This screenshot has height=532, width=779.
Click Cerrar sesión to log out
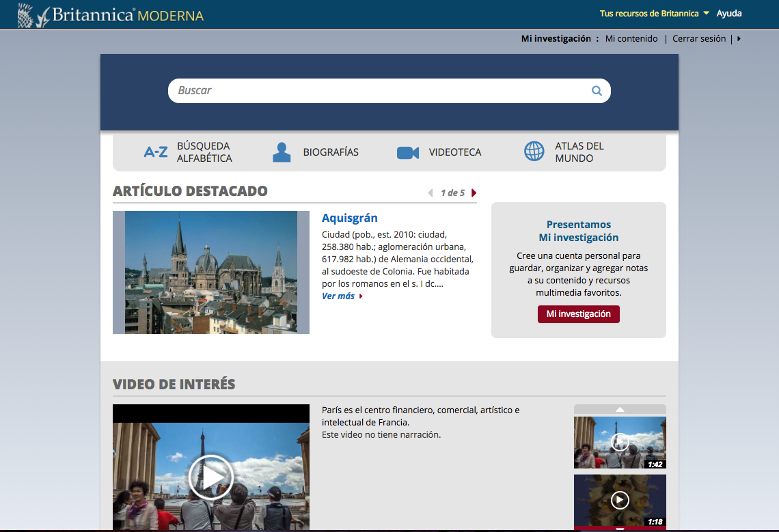(699, 39)
